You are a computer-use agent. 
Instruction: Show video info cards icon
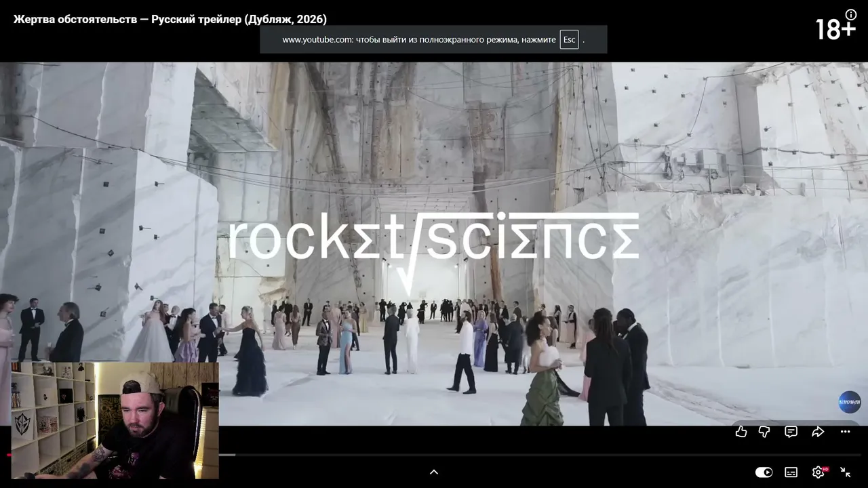[x=851, y=14]
